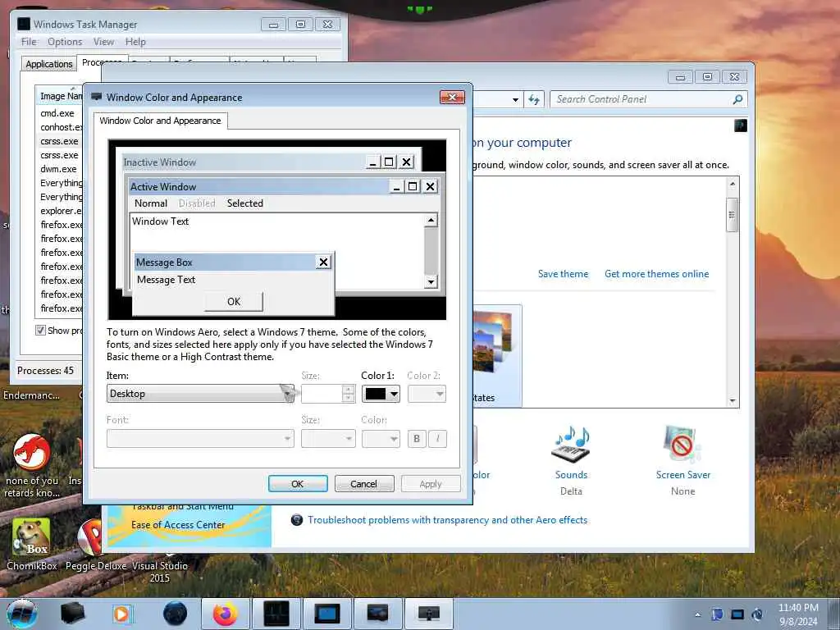Open Task Manager File menu
Image resolution: width=840 pixels, height=630 pixels.
29,42
